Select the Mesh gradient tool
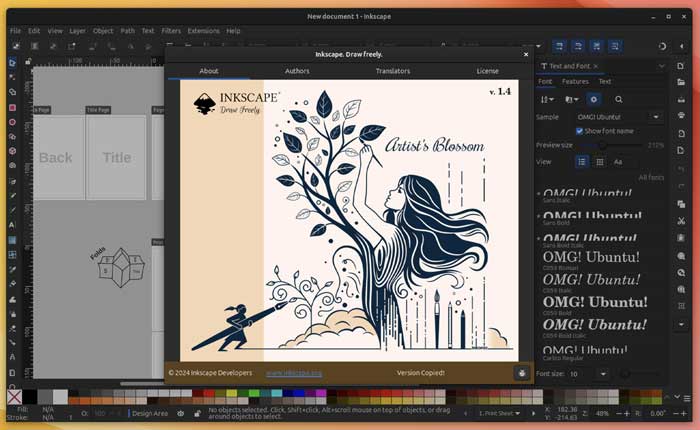 click(x=12, y=255)
